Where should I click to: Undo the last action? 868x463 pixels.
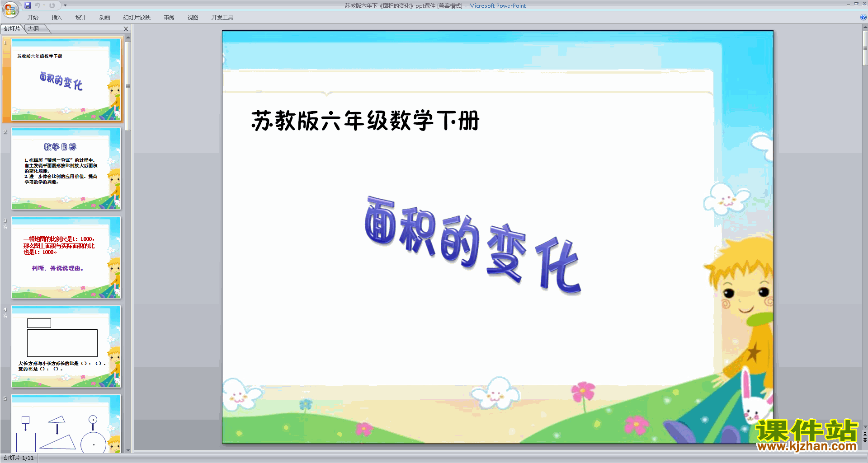[38, 5]
